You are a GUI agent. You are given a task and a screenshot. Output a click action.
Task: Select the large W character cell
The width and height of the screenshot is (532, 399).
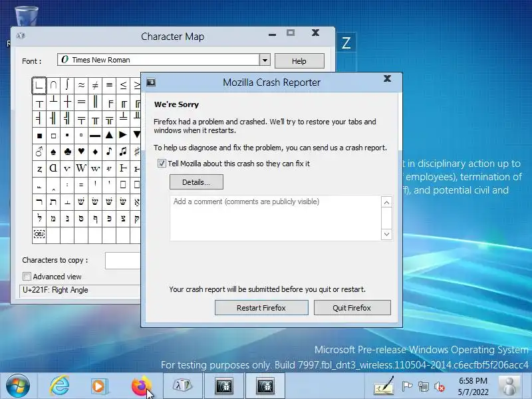coord(81,168)
